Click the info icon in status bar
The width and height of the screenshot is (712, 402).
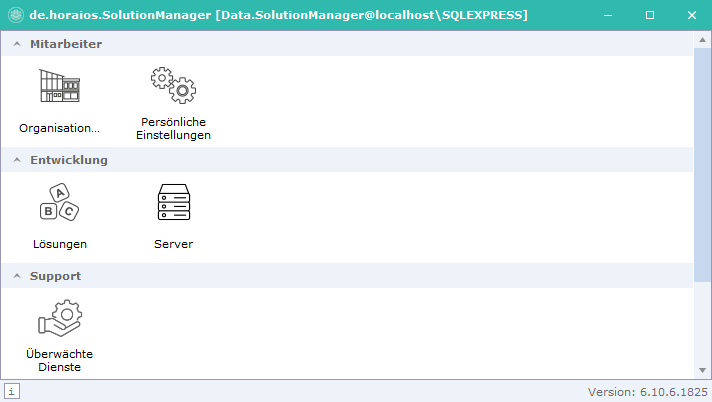[x=12, y=391]
